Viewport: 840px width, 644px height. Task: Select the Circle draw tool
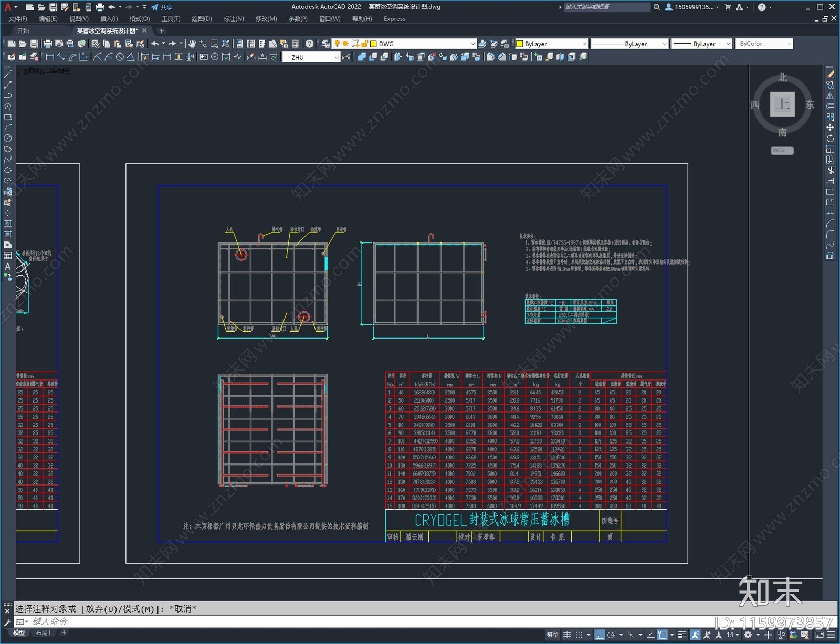[7, 139]
